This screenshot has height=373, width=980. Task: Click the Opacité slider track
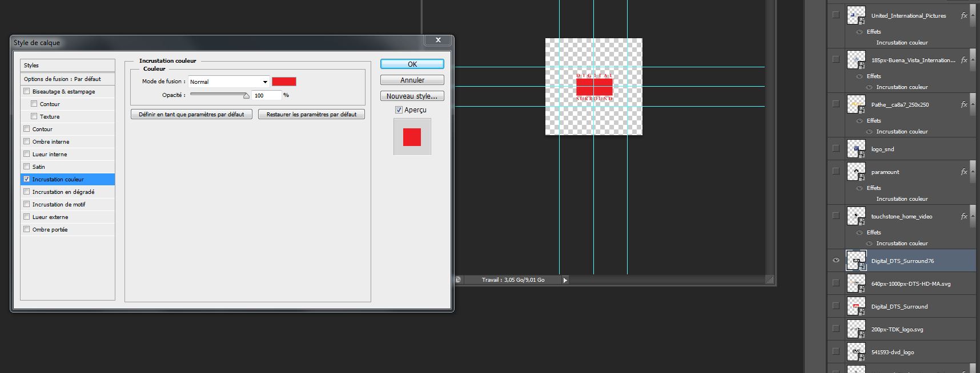coord(219,95)
